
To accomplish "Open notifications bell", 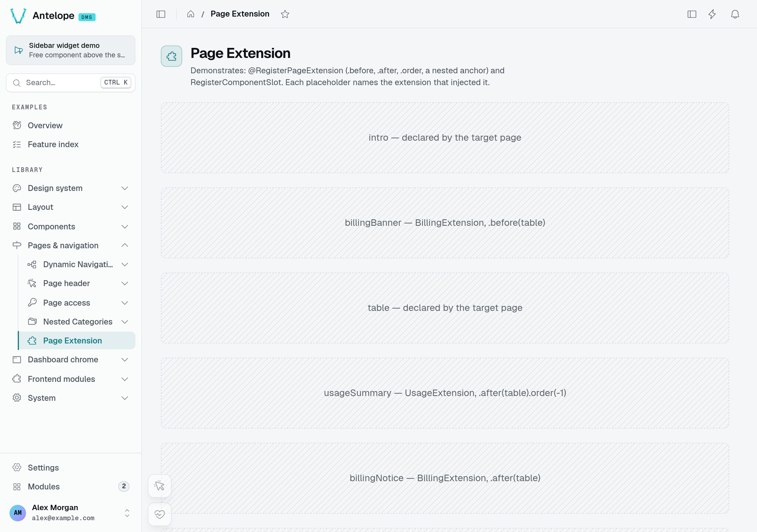I will pyautogui.click(x=735, y=14).
